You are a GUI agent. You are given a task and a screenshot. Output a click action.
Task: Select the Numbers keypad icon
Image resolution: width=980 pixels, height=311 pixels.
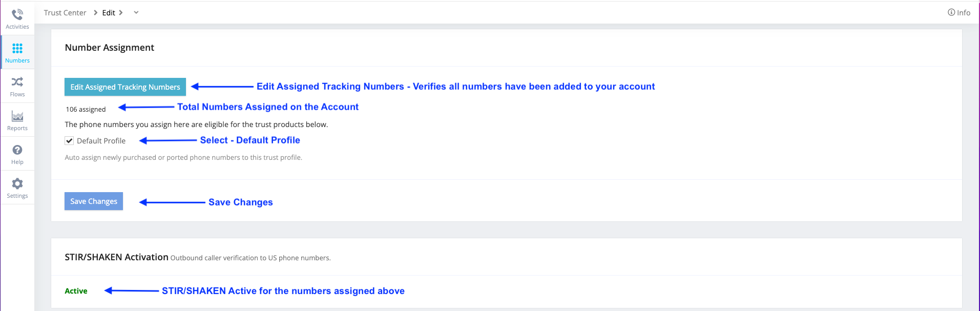click(17, 48)
